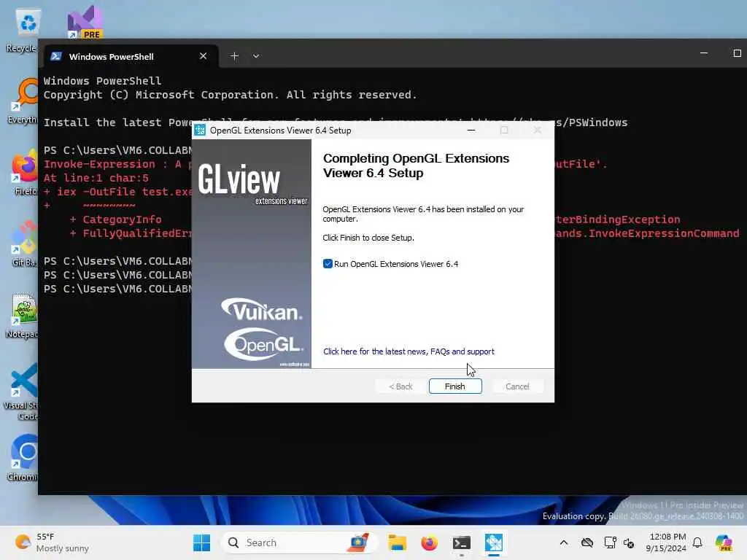The height and width of the screenshot is (560, 747).
Task: Click 'Completing OpenGL Extensions Viewer 6.4 Setup' heading
Action: point(416,166)
